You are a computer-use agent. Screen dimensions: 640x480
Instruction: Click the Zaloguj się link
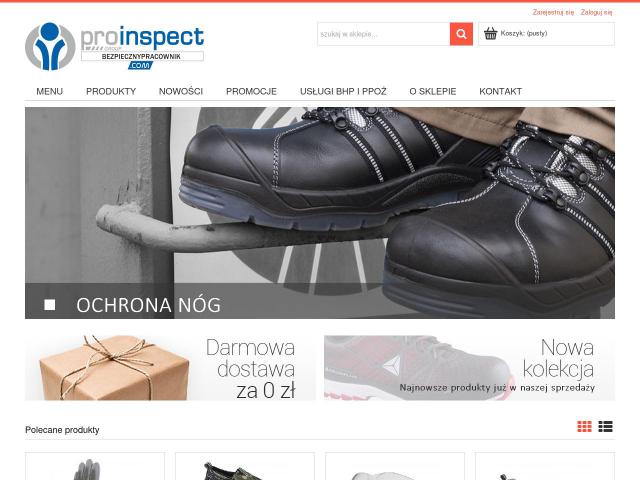[596, 12]
